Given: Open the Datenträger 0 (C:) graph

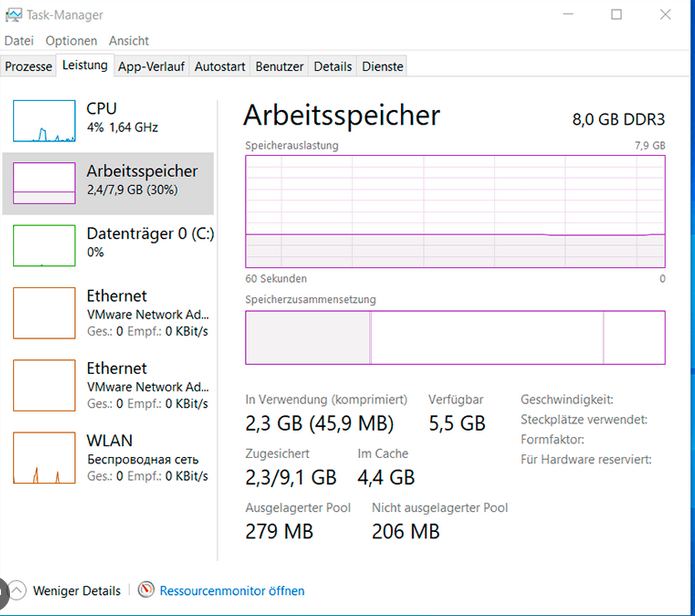Looking at the screenshot, I should [x=44, y=246].
